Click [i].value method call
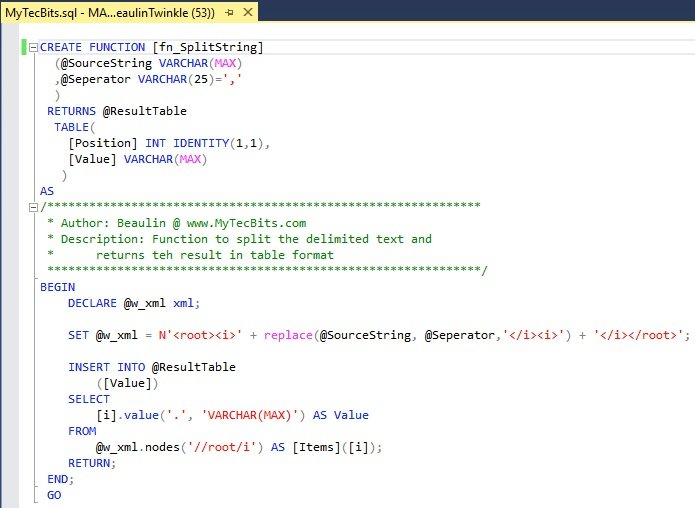Screen dimensions: 695x508 point(127,415)
